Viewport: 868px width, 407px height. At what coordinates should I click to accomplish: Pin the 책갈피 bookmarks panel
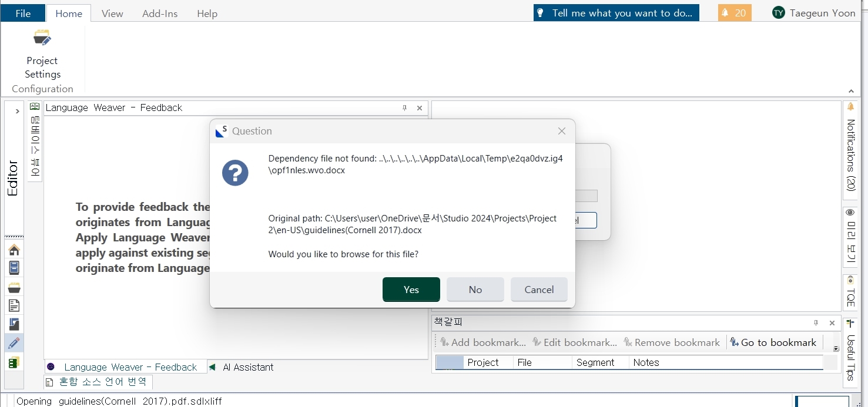(x=816, y=323)
